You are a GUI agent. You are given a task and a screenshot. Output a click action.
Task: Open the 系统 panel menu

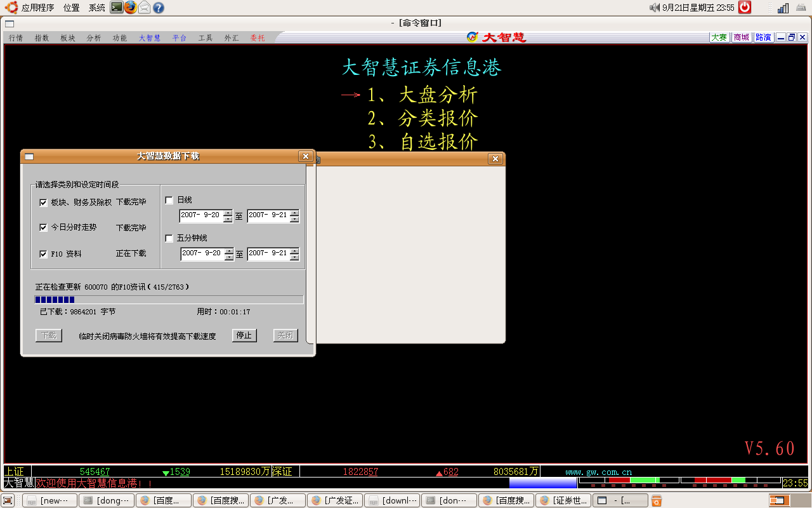coord(97,8)
